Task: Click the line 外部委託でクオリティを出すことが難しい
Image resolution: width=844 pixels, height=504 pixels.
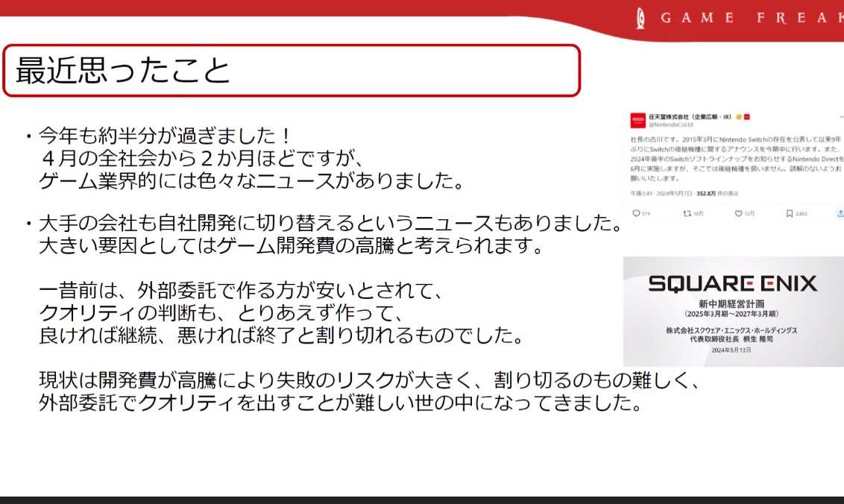Action: 340,403
